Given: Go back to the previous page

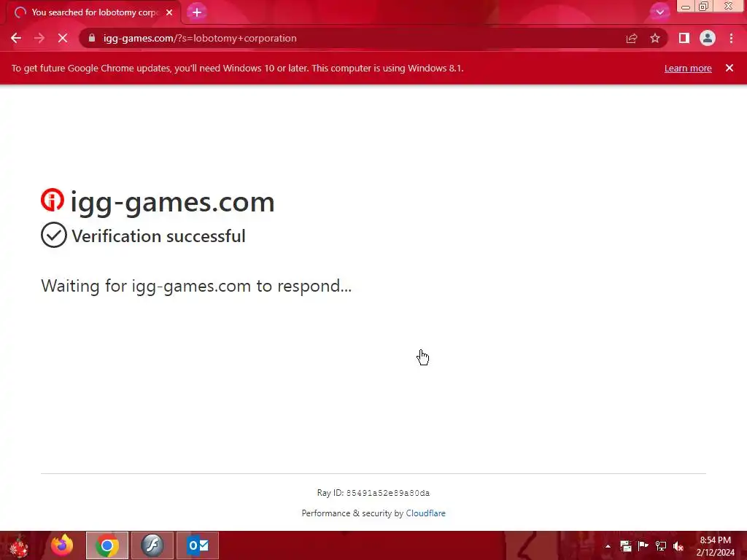Looking at the screenshot, I should [x=16, y=38].
